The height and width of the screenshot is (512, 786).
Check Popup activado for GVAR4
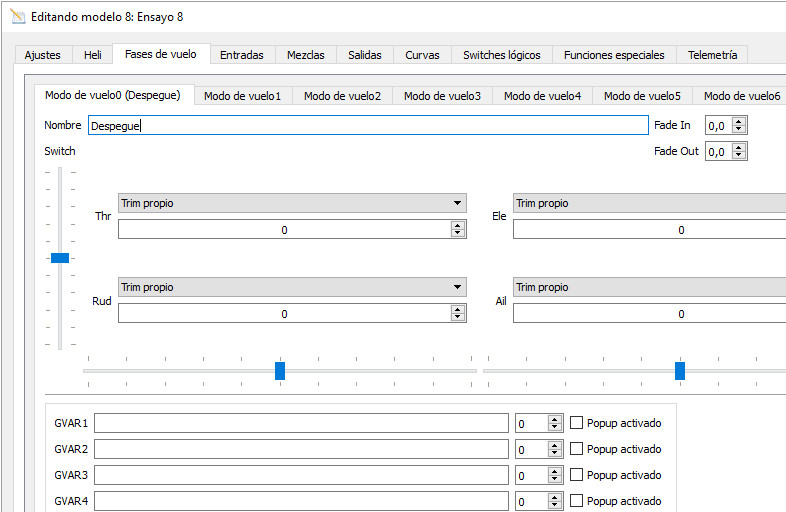click(x=576, y=501)
